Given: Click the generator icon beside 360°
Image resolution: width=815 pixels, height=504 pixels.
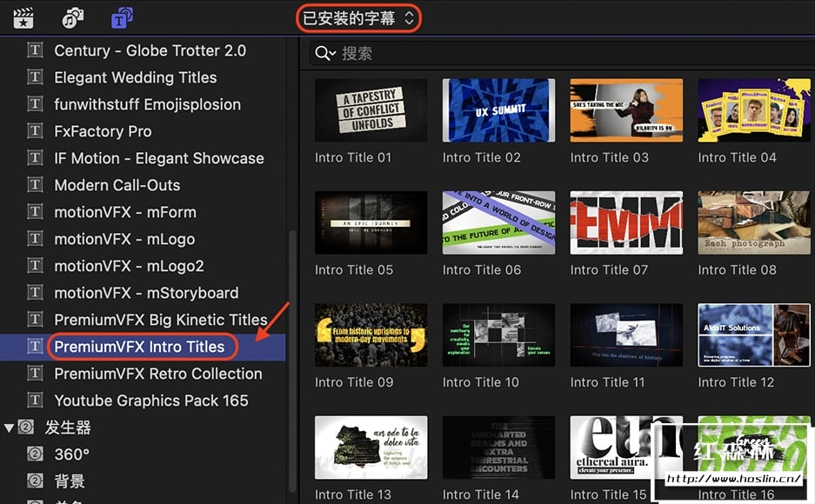Looking at the screenshot, I should click(x=35, y=454).
